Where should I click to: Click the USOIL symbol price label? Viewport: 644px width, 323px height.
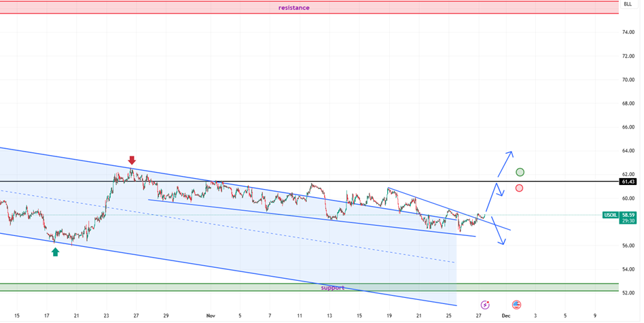(610, 215)
